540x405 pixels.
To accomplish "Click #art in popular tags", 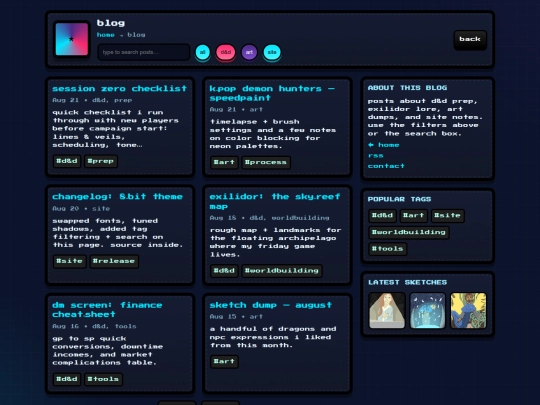I will tap(414, 215).
